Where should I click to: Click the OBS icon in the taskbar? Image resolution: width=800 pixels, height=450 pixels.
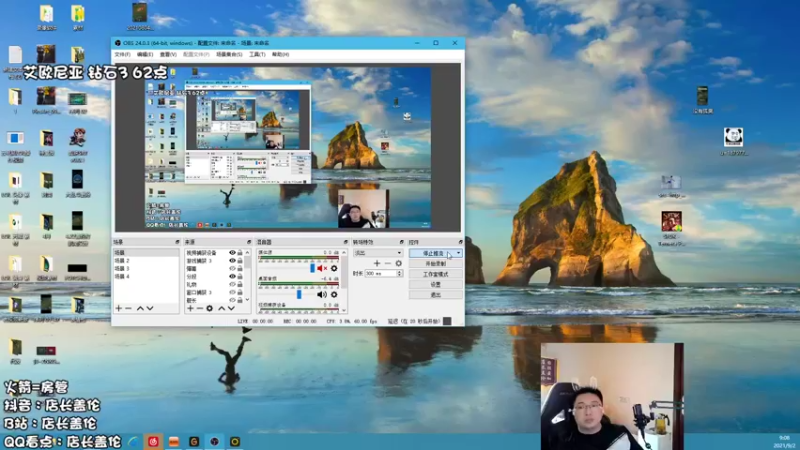click(214, 442)
